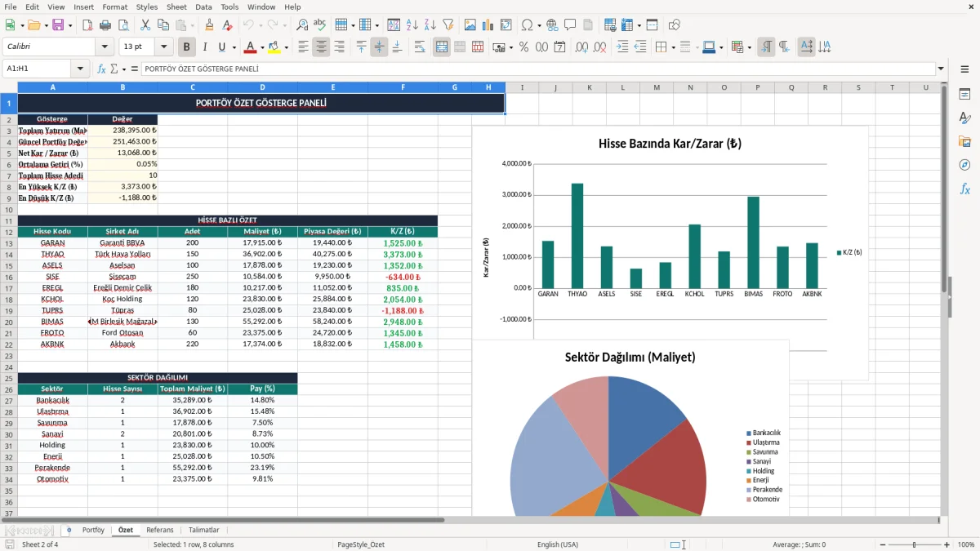Toggle Wrap Text
Image resolution: width=980 pixels, height=551 pixels.
(x=420, y=47)
